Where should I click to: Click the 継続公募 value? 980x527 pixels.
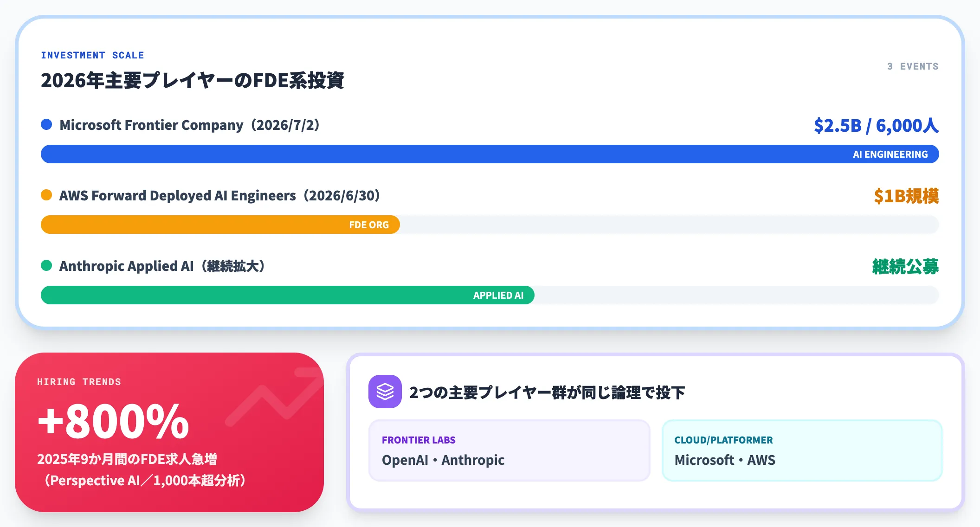(x=905, y=267)
